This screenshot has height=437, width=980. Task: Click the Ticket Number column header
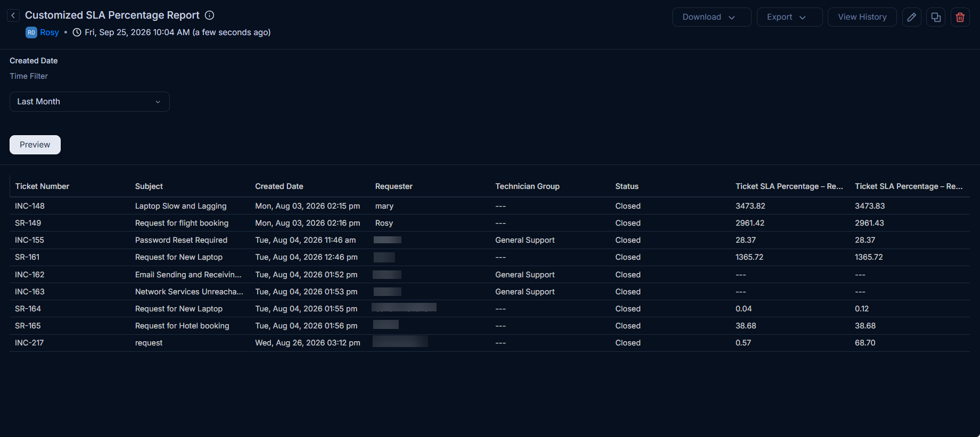(x=42, y=186)
